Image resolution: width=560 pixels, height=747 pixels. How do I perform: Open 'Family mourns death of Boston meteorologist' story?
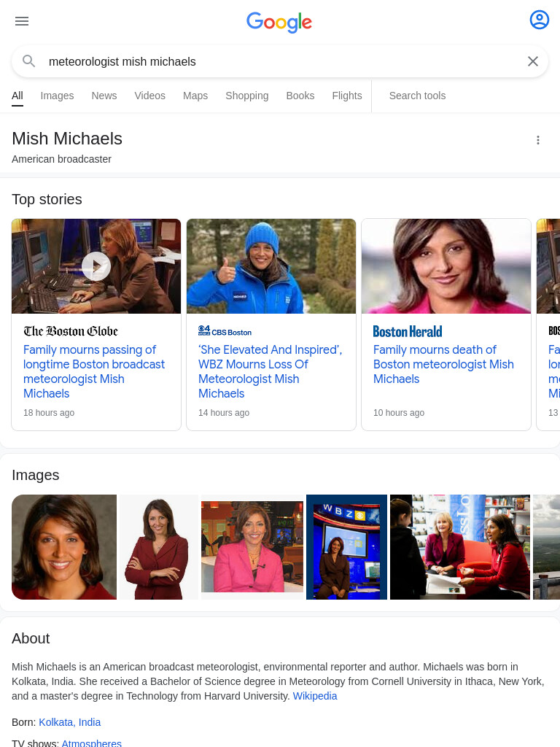point(443,365)
